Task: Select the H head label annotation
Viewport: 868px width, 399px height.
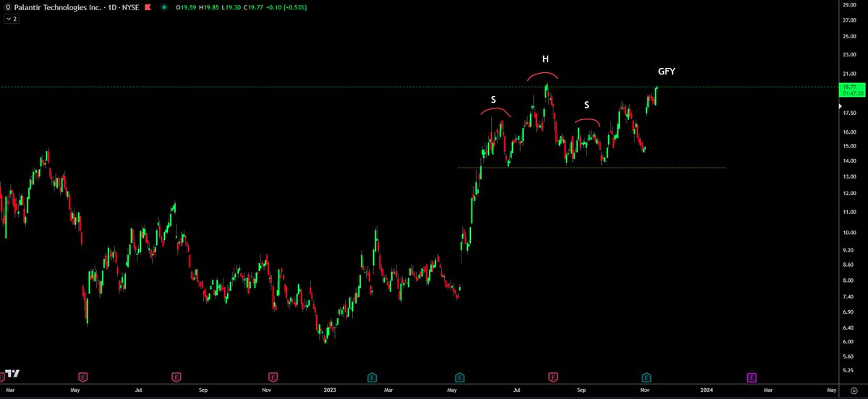Action: pyautogui.click(x=546, y=59)
